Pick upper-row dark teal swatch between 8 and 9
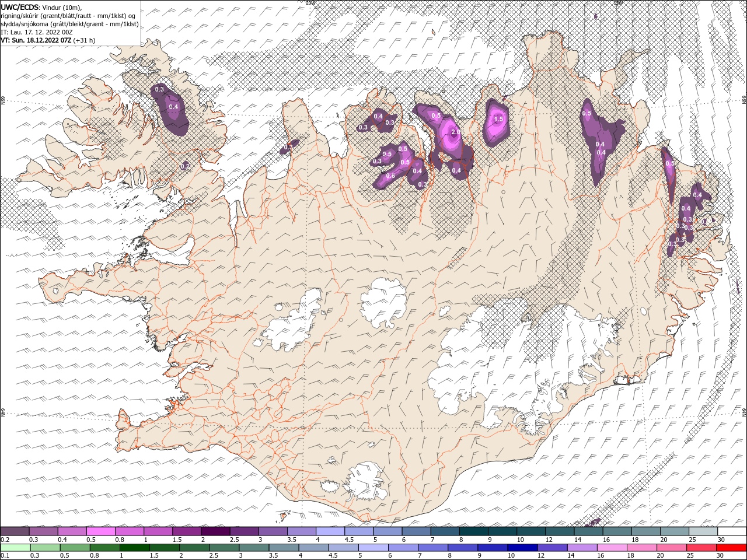This screenshot has width=747, height=560. 473,531
